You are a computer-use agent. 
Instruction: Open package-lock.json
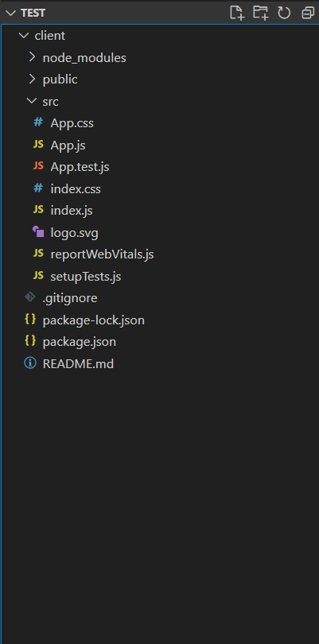[94, 320]
